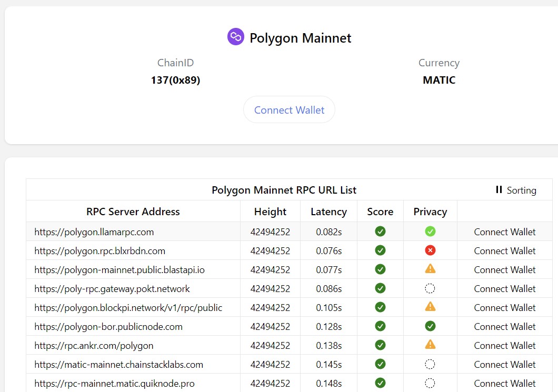Connect Wallet for polygon.rpc.blxrbdn.com row

tap(505, 251)
